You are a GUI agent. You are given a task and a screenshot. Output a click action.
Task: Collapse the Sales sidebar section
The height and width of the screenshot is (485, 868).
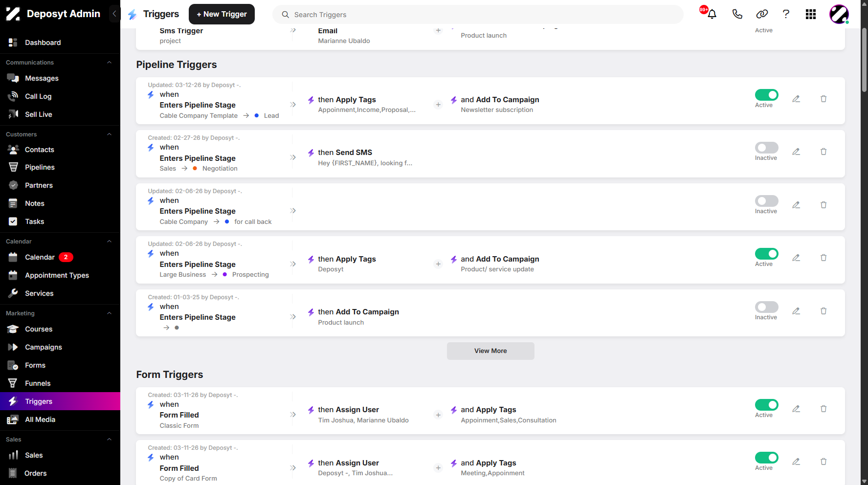[x=109, y=440]
